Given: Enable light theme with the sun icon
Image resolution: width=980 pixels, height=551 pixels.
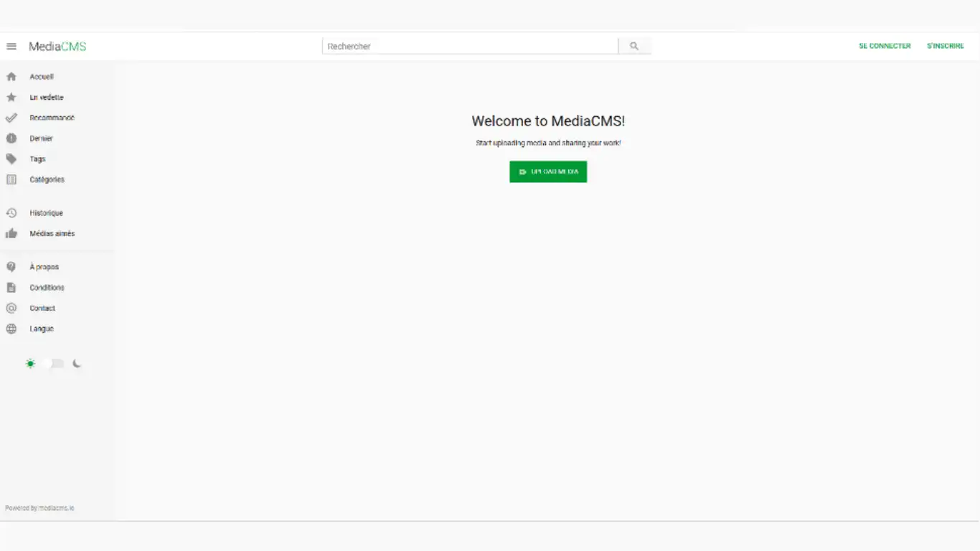Looking at the screenshot, I should tap(30, 363).
